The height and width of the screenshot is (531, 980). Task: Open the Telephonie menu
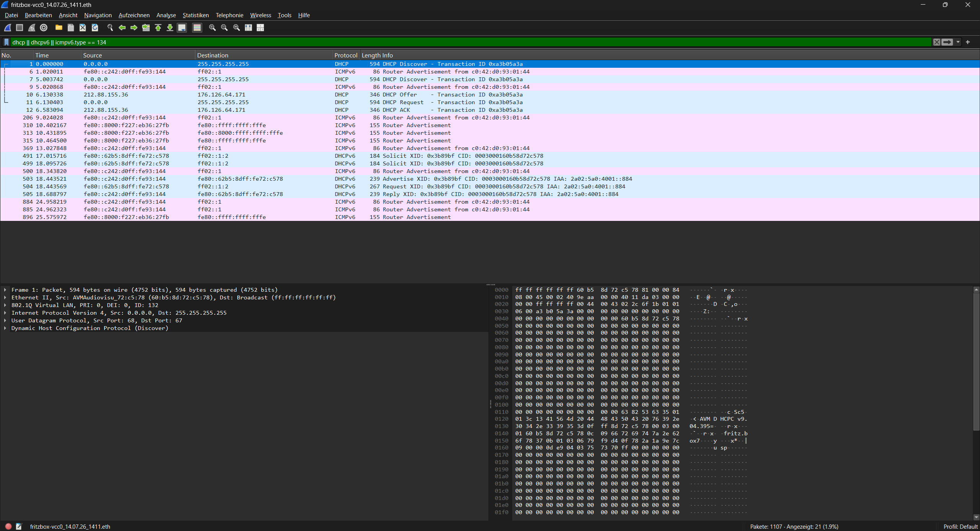point(229,15)
